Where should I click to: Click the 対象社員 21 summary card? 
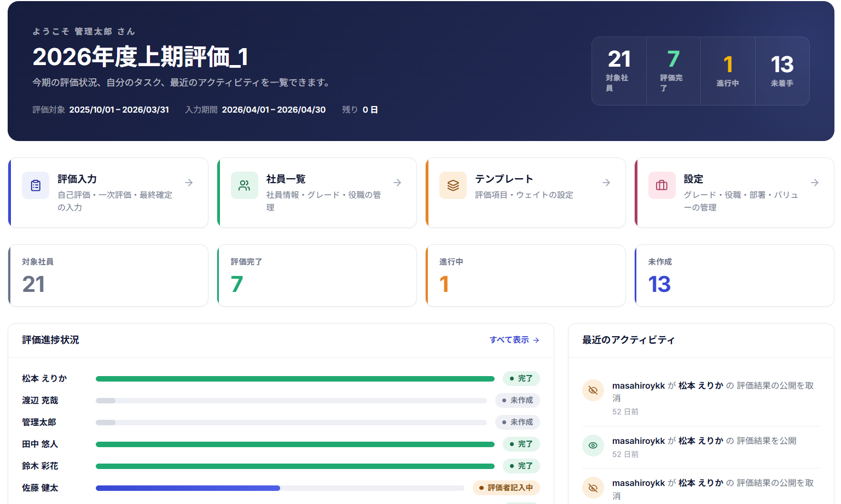pos(108,276)
